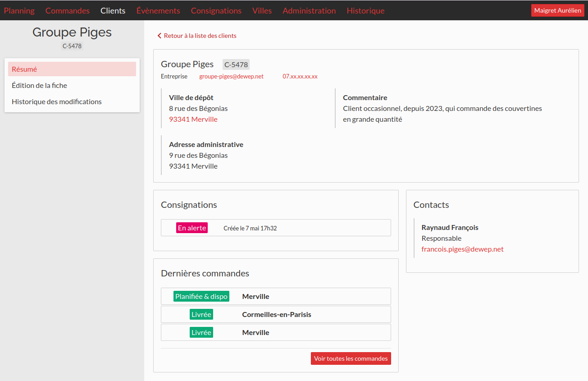Open the Planning menu
588x381 pixels.
point(19,10)
